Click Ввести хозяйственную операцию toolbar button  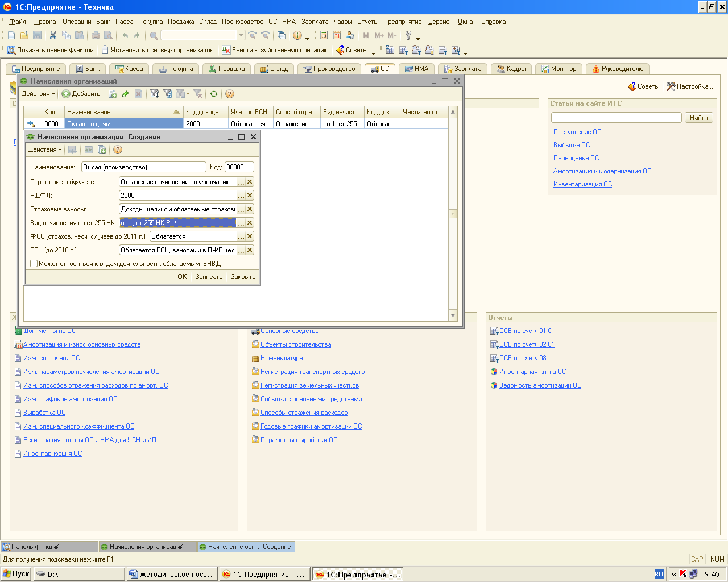[275, 50]
